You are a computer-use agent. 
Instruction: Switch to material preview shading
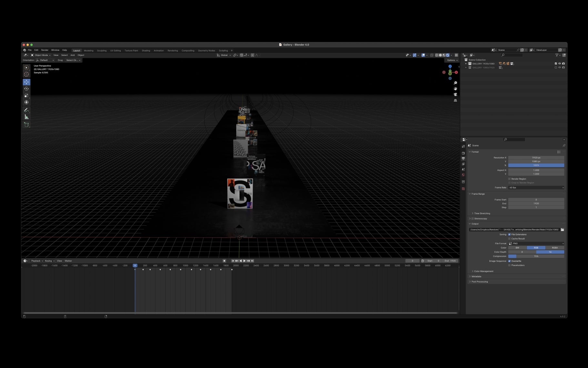pyautogui.click(x=444, y=55)
